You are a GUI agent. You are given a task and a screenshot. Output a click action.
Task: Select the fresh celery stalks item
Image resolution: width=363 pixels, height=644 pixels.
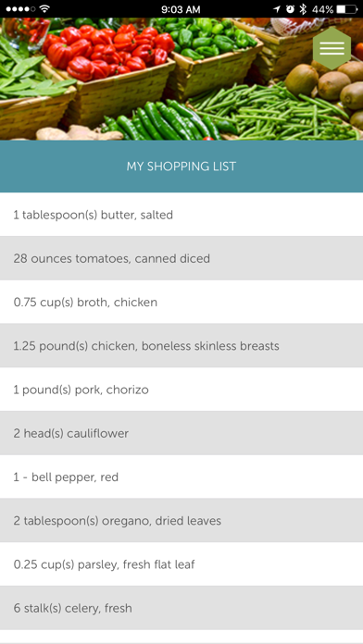coord(181,608)
